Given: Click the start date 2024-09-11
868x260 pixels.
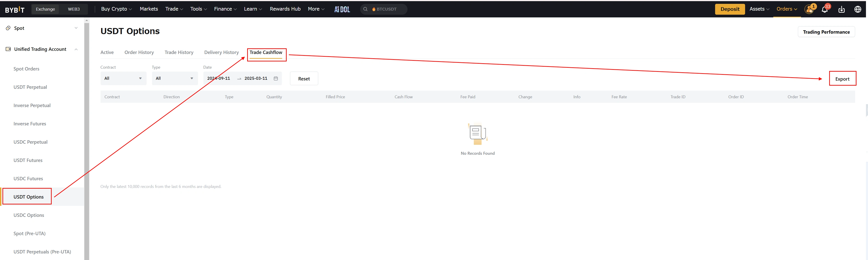Looking at the screenshot, I should pyautogui.click(x=219, y=78).
